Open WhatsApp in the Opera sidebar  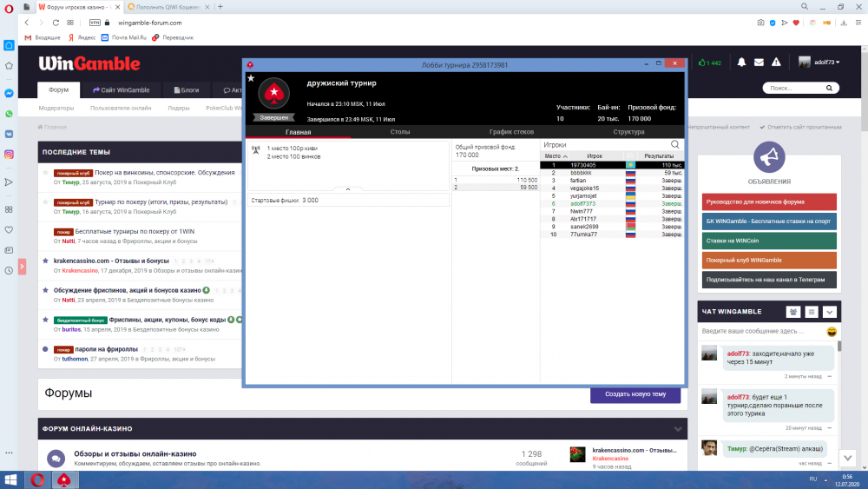(x=9, y=113)
